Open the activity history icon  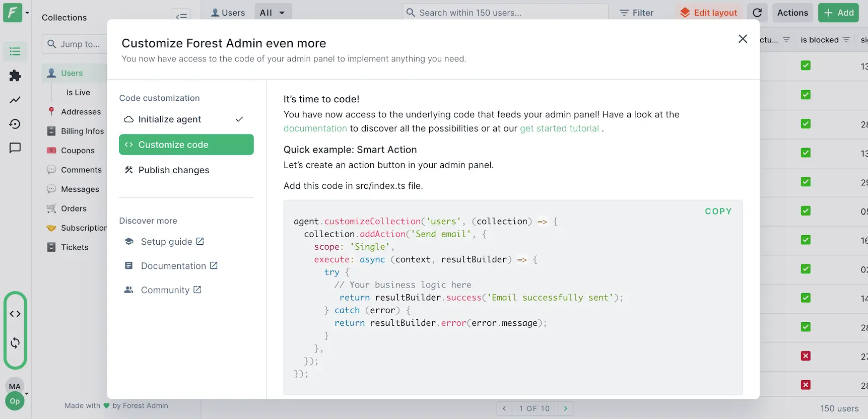point(15,124)
